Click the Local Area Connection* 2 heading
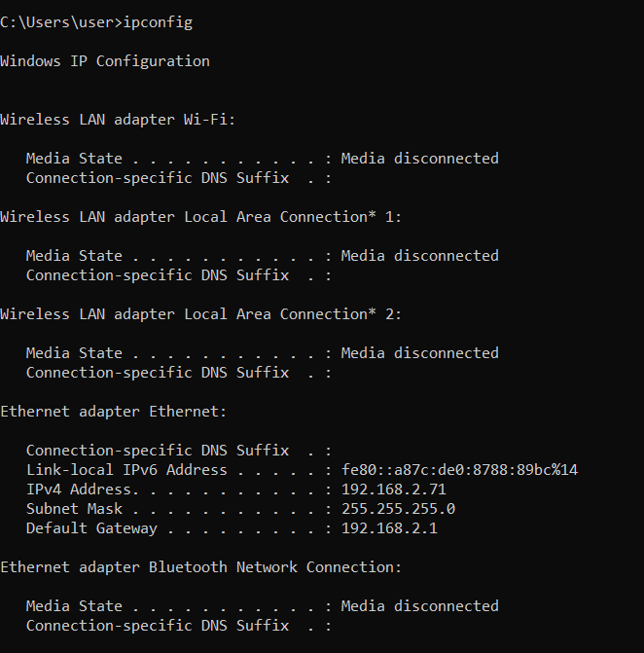This screenshot has height=653, width=644. (200, 313)
